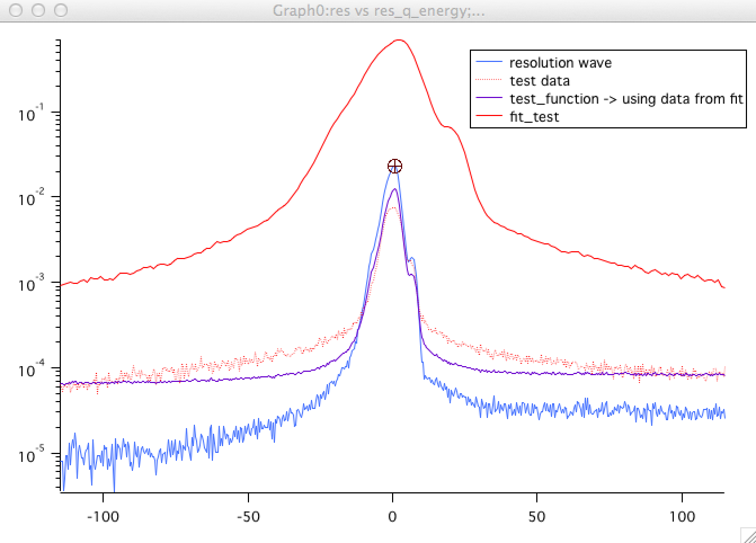
Task: Click the y-axis label 10^-4
Action: (32, 370)
